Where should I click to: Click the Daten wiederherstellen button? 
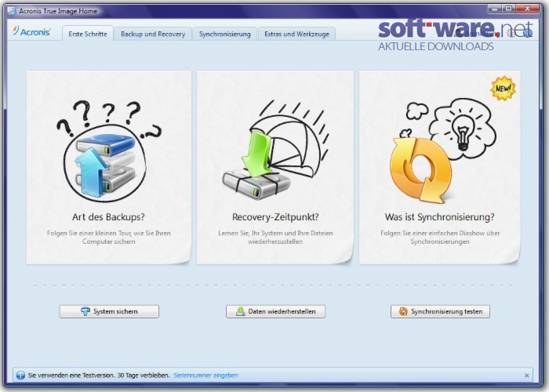275,311
